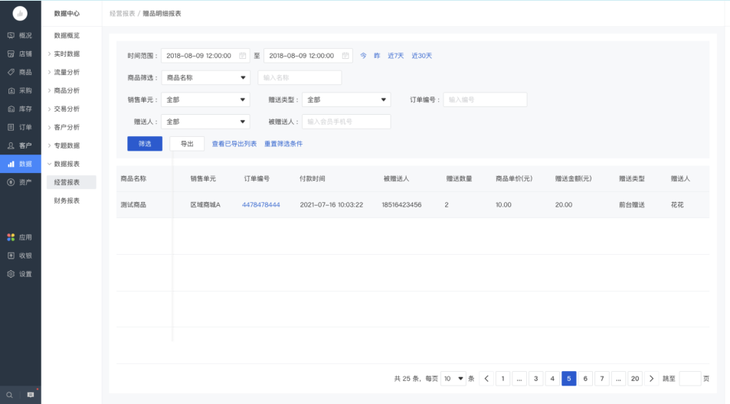Viewport: 730px width, 404px height.
Task: Open messages icon at sidebar bottom
Action: point(31,395)
